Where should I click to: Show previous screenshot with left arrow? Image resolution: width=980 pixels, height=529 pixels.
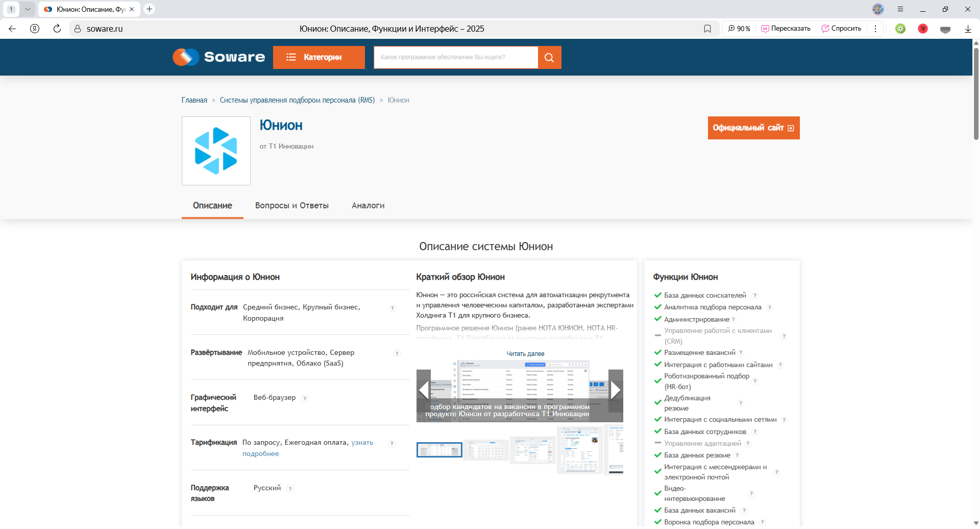tap(424, 391)
